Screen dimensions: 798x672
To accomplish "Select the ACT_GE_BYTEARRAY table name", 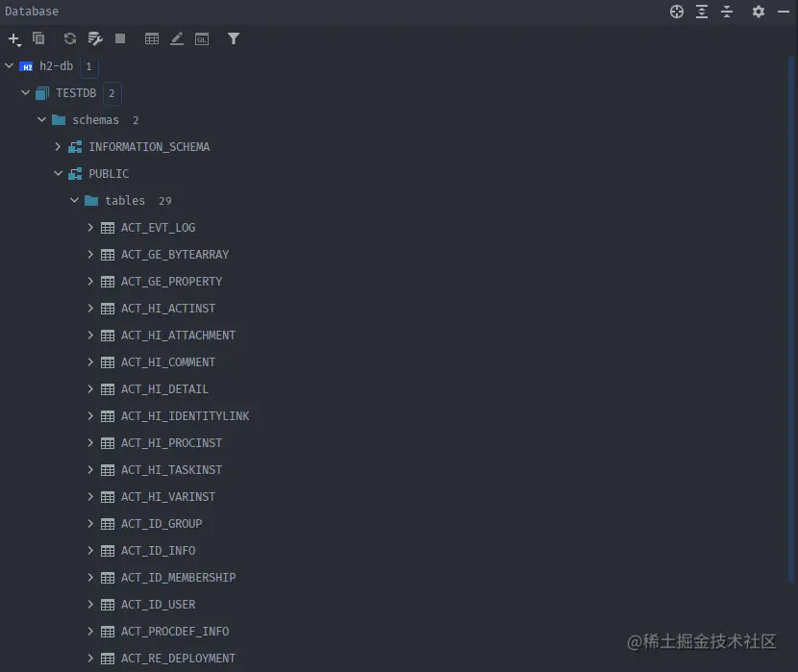I will (x=175, y=255).
